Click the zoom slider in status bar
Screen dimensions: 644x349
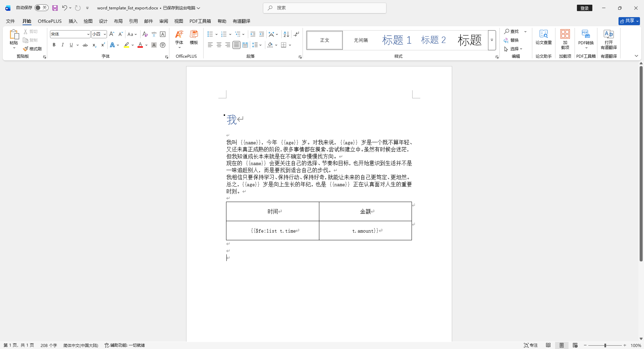point(605,345)
